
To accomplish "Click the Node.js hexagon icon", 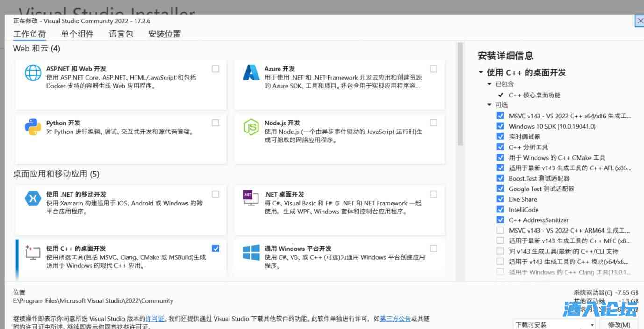I will 251,127.
